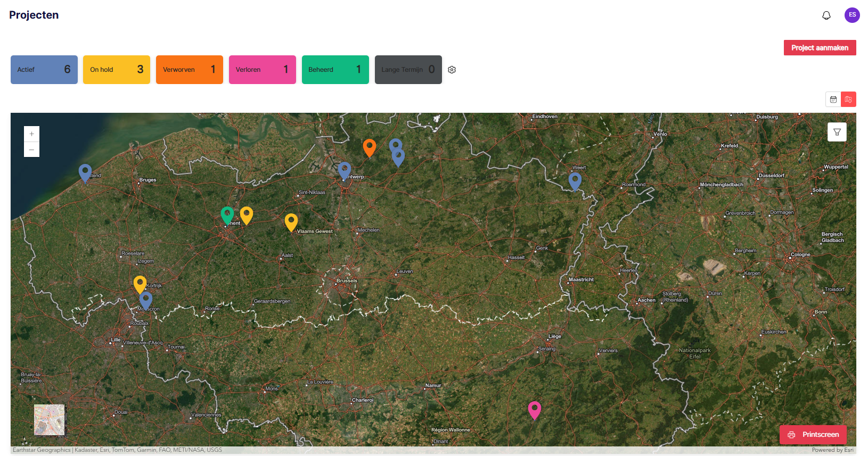Click Lille label on map

click(116, 340)
